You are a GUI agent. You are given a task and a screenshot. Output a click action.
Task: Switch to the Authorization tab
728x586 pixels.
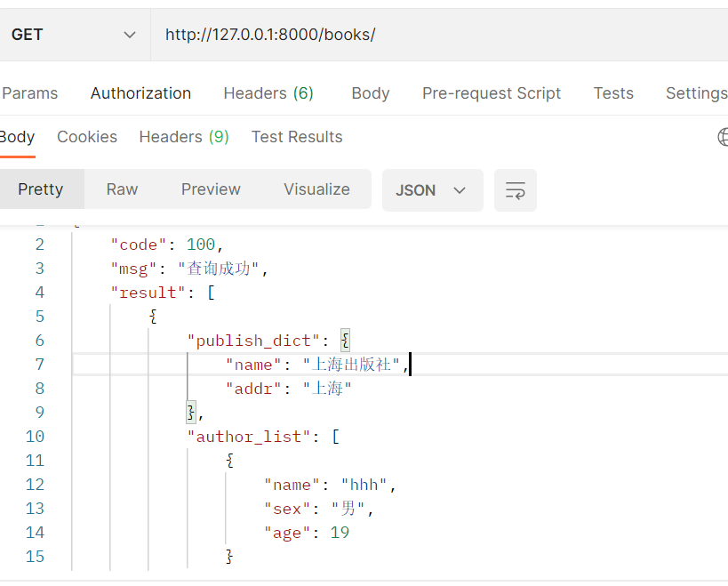pos(140,93)
